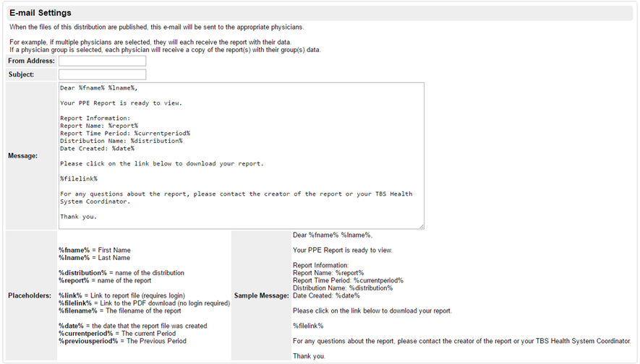Click 'Report Time Period: %currentperiod%' in Message box
Viewport: 640px width, 364px height.
(125, 134)
